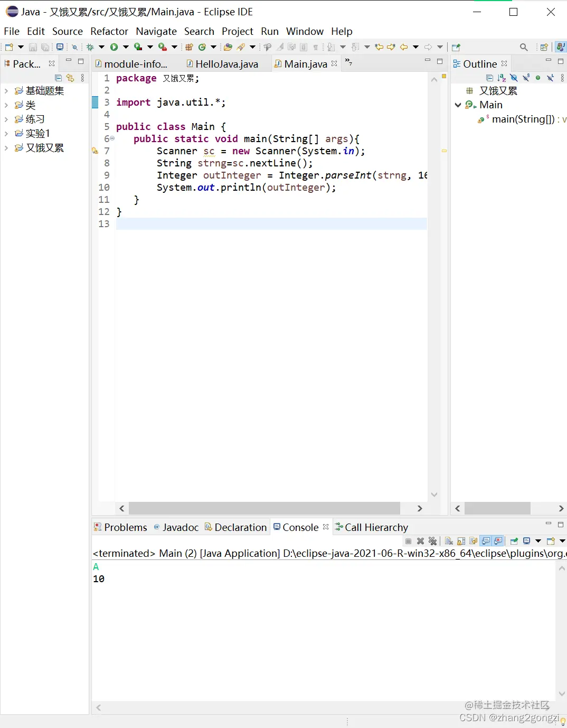
Task: Click the Search toolbar flashlight icon
Action: pyautogui.click(x=241, y=47)
